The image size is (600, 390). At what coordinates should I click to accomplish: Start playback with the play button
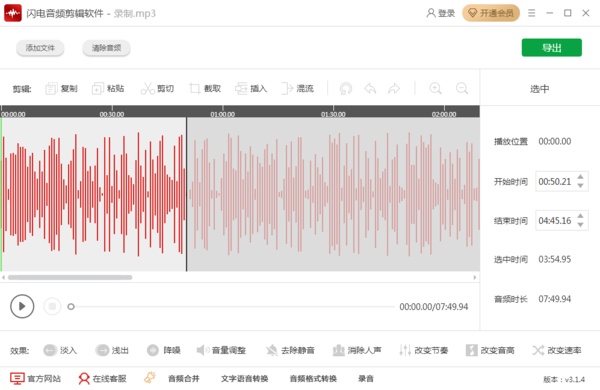pyautogui.click(x=22, y=306)
